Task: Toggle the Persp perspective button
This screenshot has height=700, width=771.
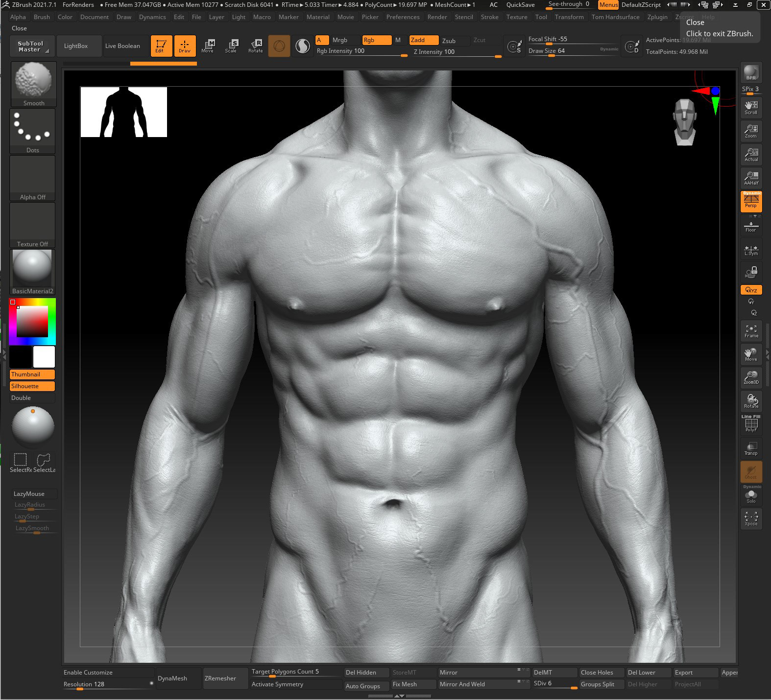Action: click(x=751, y=201)
